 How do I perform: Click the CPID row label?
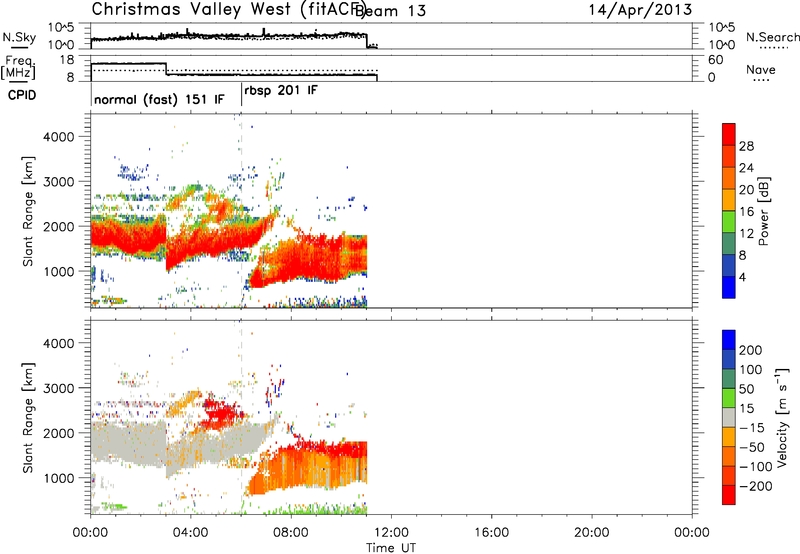(x=22, y=95)
